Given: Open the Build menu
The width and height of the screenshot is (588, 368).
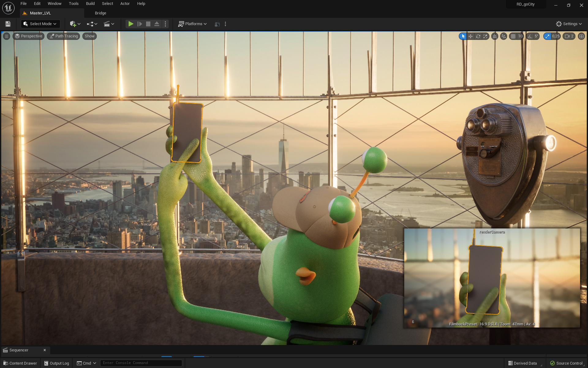Looking at the screenshot, I should pos(90,4).
